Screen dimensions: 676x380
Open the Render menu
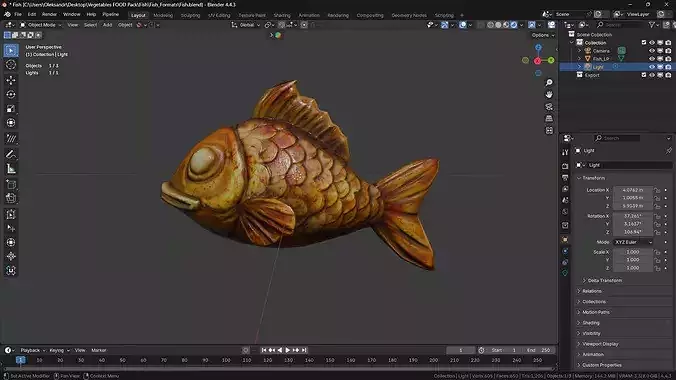coord(49,14)
